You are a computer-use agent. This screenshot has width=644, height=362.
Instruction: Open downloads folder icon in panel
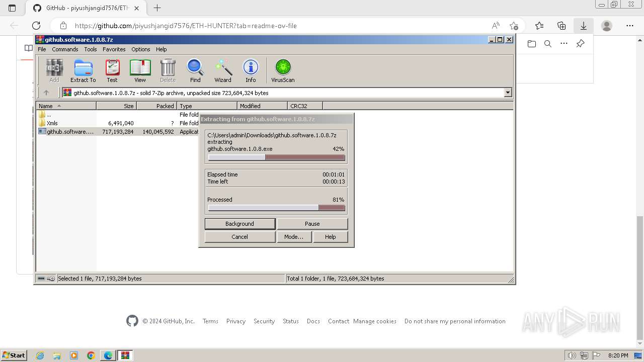[532, 44]
